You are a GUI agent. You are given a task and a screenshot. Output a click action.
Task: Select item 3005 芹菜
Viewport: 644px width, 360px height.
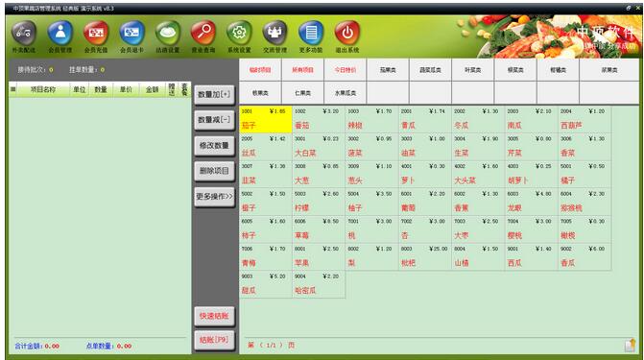(x=531, y=147)
